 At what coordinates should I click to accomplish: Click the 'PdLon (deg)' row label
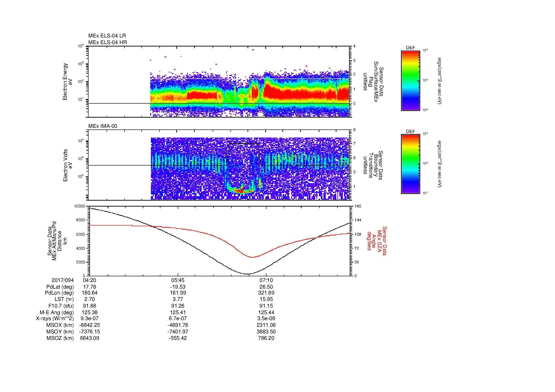tap(59, 293)
